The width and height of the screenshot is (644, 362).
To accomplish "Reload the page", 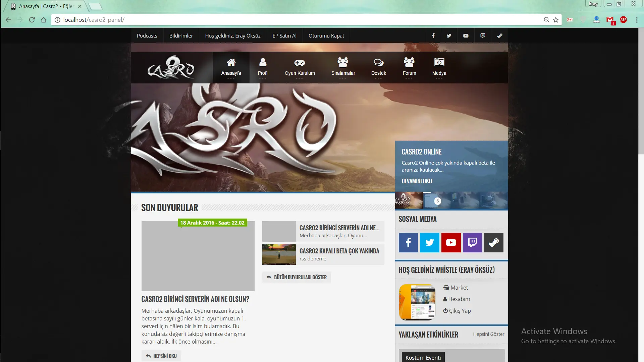I will pos(32,20).
